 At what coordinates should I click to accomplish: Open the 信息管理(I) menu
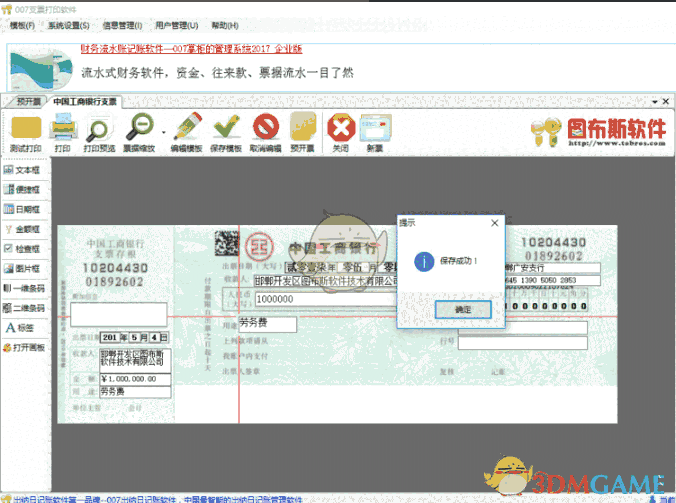(122, 25)
